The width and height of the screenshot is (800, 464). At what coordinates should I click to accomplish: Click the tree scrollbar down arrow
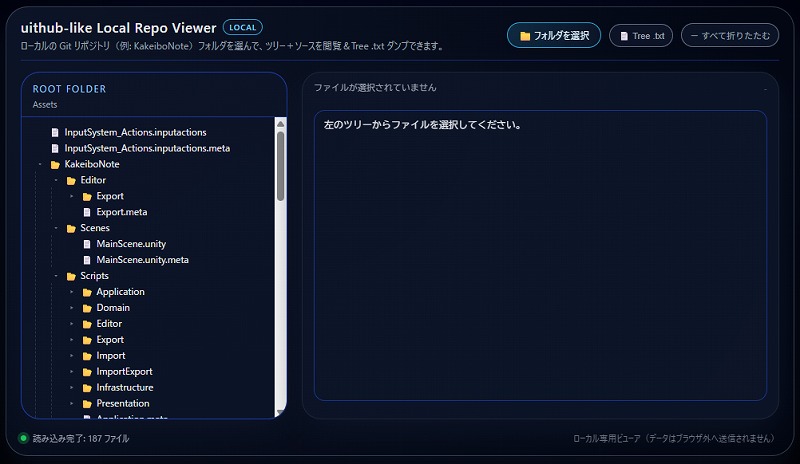[x=280, y=412]
